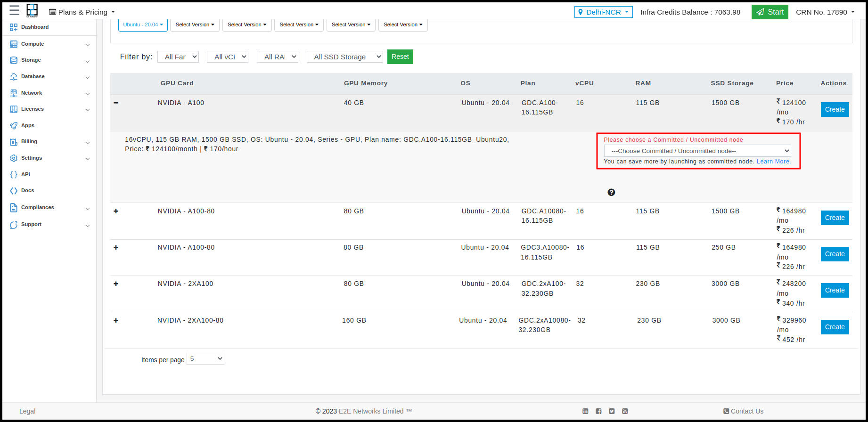Click the Price column header
868x422 pixels.
785,83
